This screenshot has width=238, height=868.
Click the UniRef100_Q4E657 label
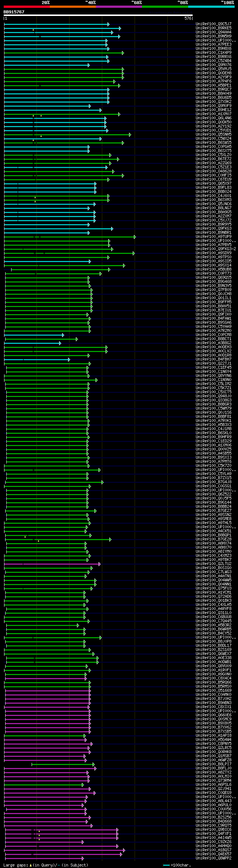coord(213,854)
